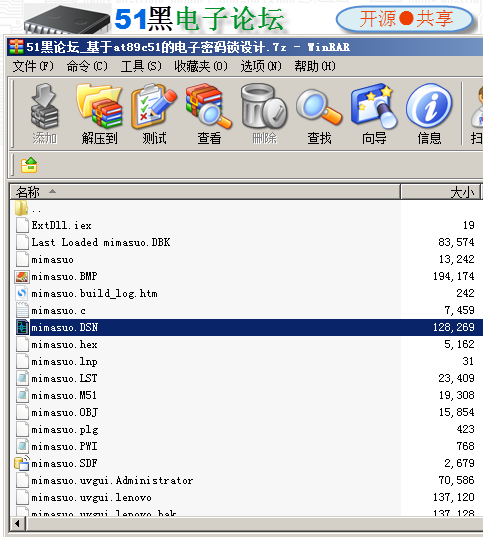
Task: Click the mimasuo.SDF file icon
Action: [x=22, y=463]
